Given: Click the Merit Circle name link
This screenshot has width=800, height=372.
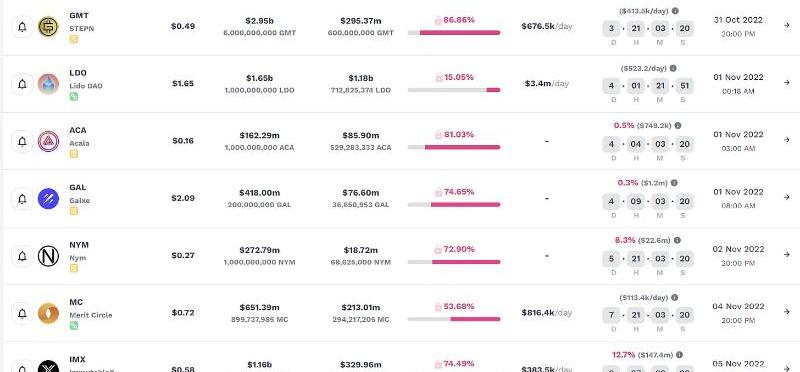Looking at the screenshot, I should [x=91, y=315].
